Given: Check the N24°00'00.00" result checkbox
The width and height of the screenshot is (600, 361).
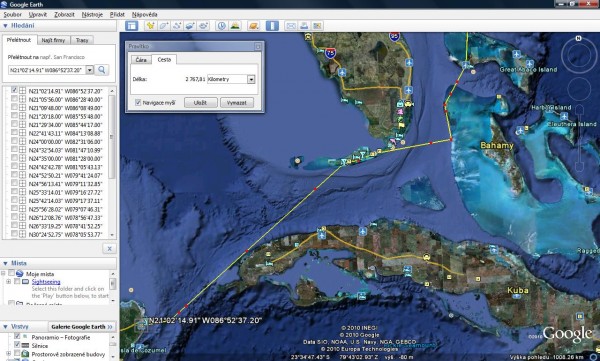Looking at the screenshot, I should 14,141.
